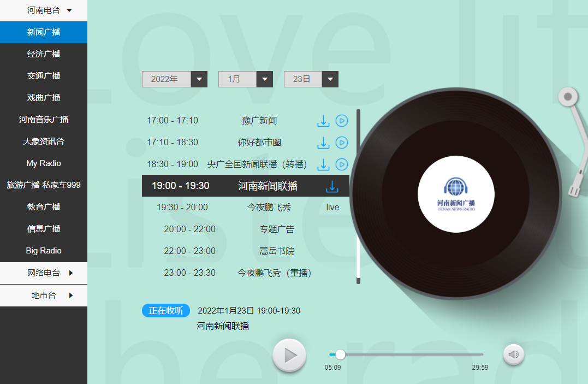The width and height of the screenshot is (588, 384).
Task: Download the 豫广新闻 program recording
Action: [323, 121]
